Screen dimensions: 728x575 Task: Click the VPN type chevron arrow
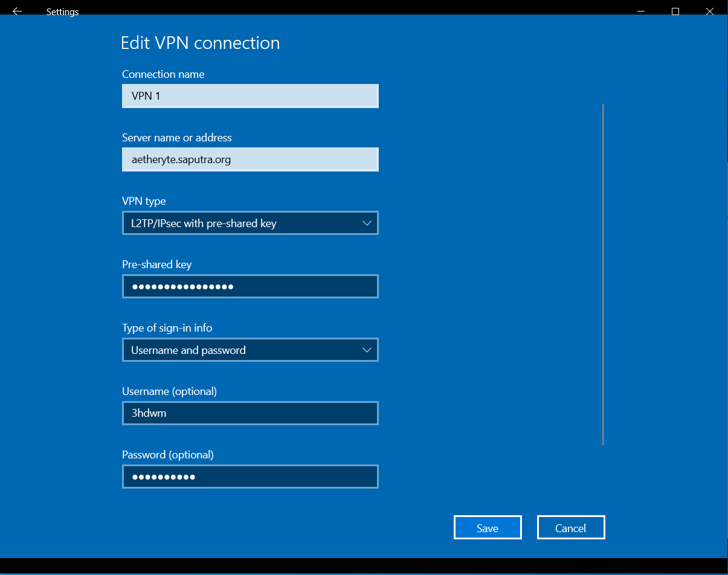tap(367, 223)
